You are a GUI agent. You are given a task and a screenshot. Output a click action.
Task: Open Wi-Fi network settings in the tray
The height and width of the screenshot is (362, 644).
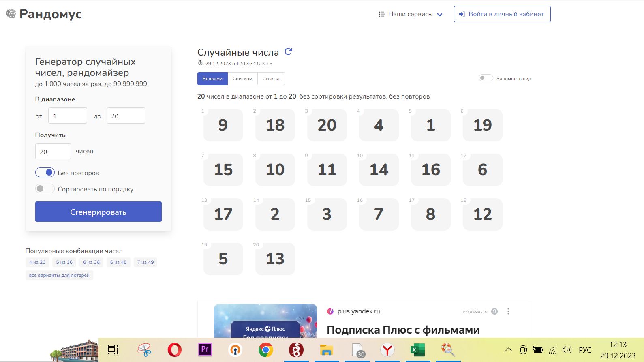553,350
